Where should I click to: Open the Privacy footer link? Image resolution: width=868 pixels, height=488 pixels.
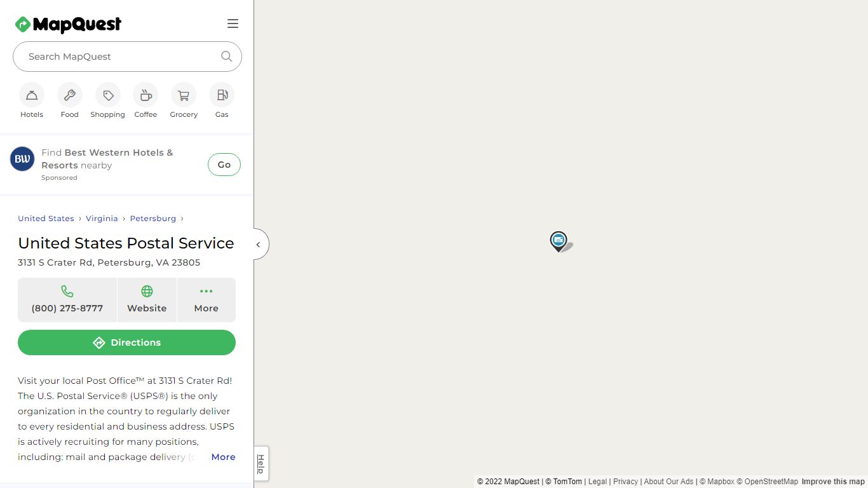point(625,482)
